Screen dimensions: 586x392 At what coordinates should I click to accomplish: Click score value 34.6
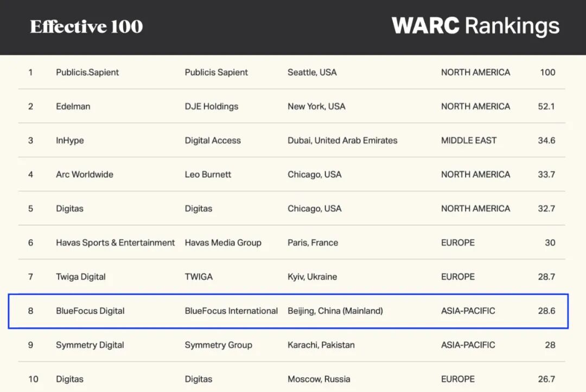pos(546,140)
